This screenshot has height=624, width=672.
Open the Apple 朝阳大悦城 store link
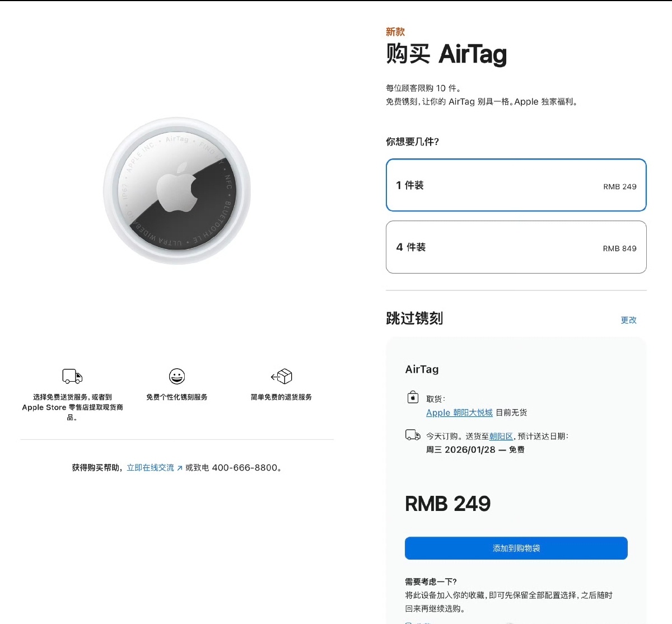(x=459, y=412)
